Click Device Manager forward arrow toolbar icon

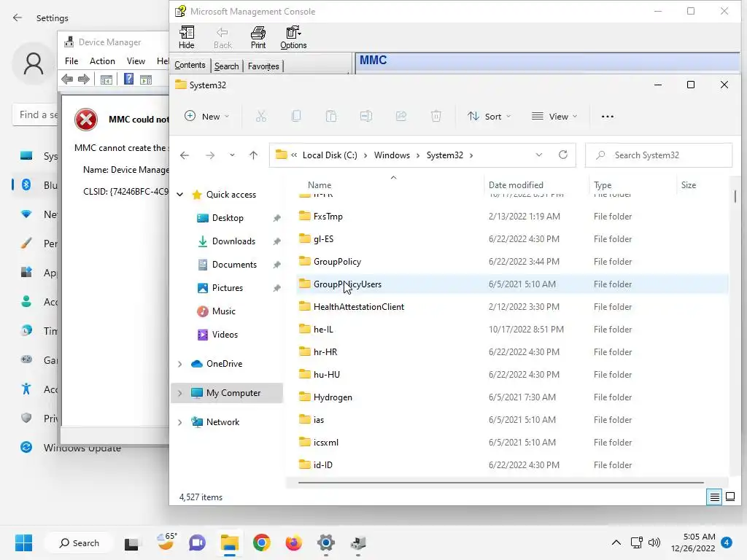(84, 79)
